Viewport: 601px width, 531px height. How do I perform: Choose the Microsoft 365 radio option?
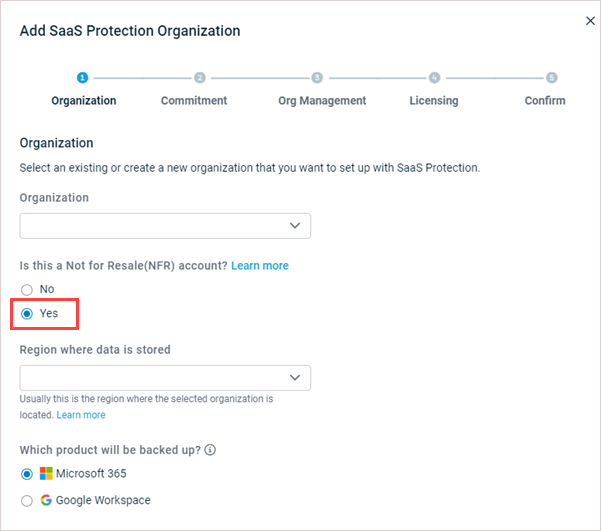27,474
